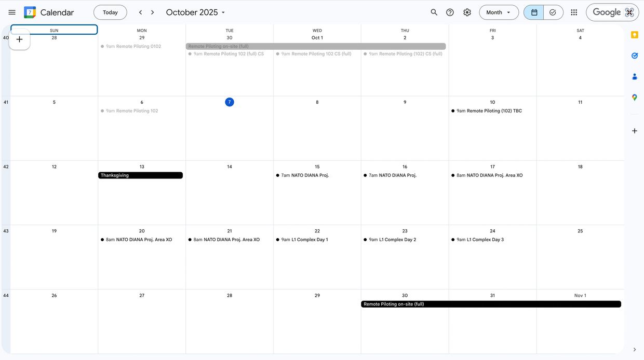The height and width of the screenshot is (360, 644).
Task: Open 8am NATO DIANA Proj. Area XO Oct 21
Action: tap(229, 240)
